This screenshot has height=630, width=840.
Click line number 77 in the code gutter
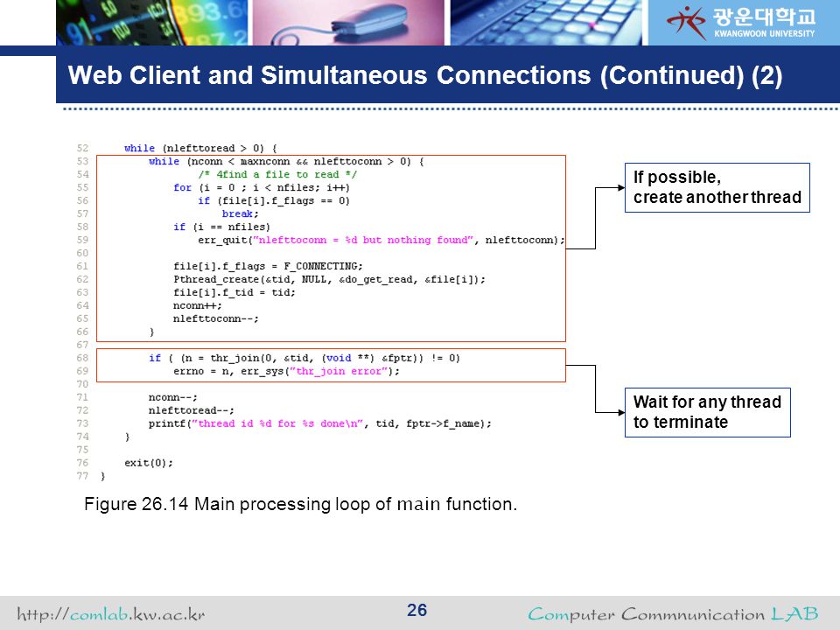pyautogui.click(x=82, y=476)
